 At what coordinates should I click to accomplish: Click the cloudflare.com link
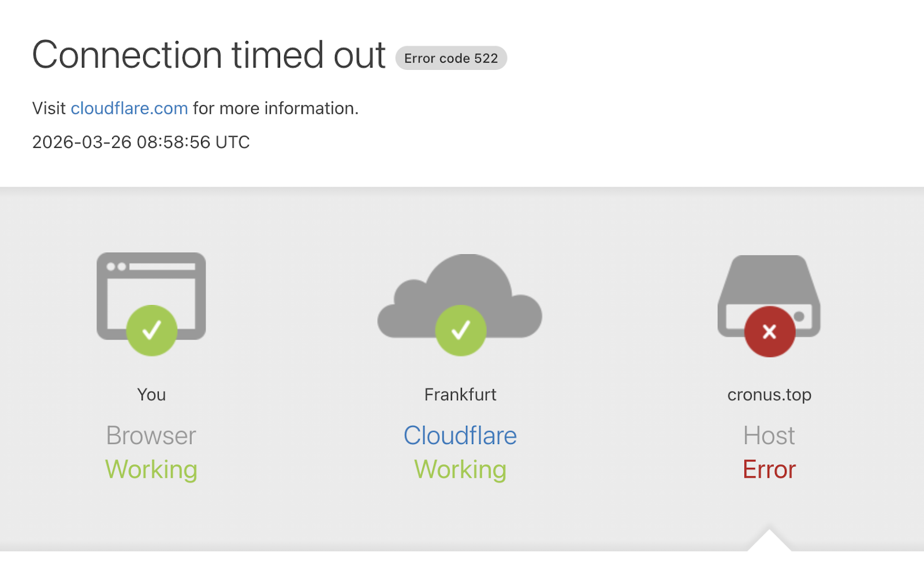(129, 109)
